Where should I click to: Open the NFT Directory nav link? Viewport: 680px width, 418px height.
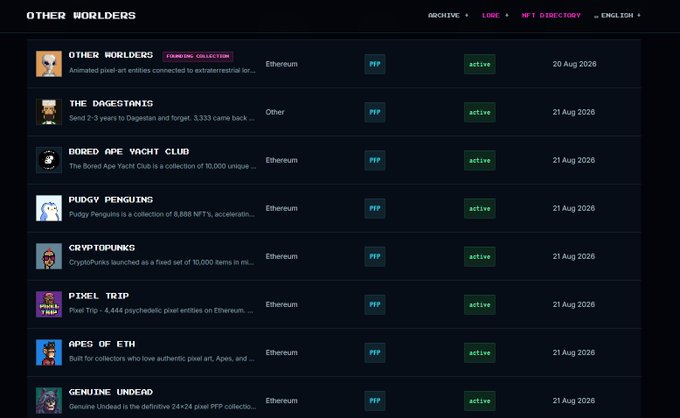click(551, 15)
